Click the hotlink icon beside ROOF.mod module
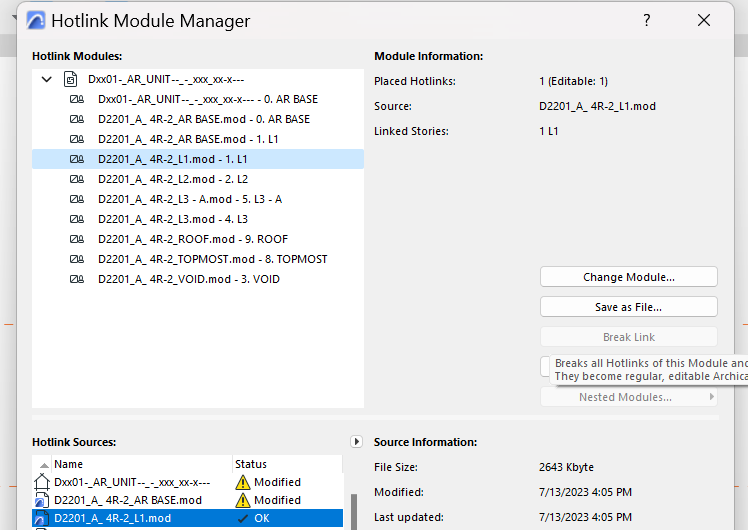The width and height of the screenshot is (748, 530). 76,239
